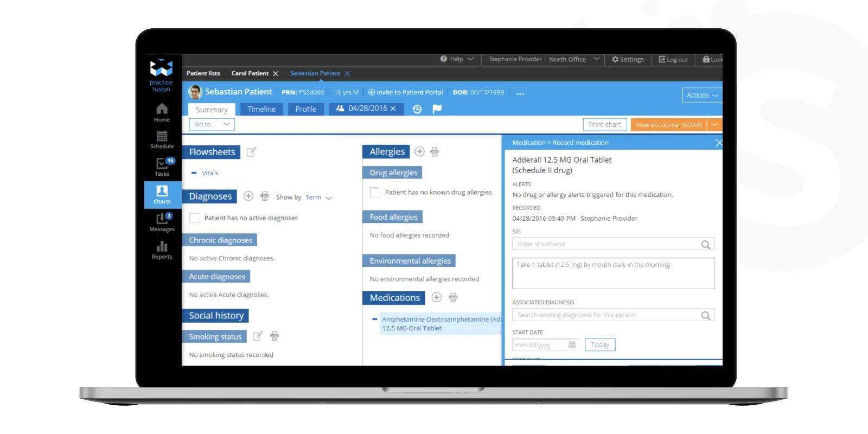
Task: Click the Print chart button
Action: tap(605, 125)
